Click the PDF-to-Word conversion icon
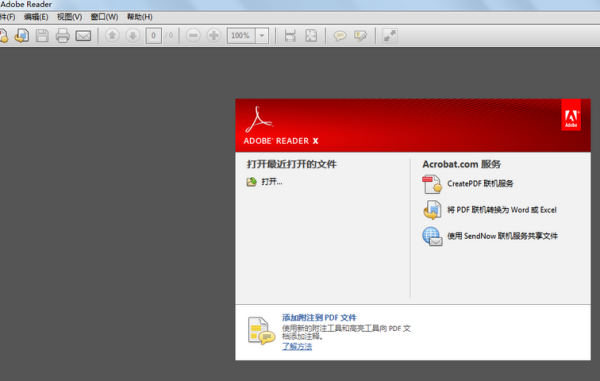 (x=432, y=210)
